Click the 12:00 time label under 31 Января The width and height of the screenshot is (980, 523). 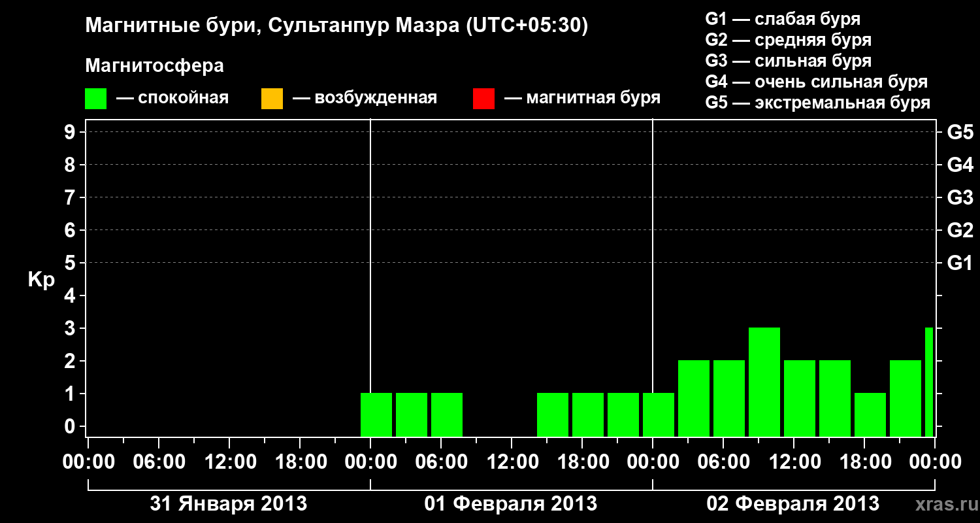point(230,462)
